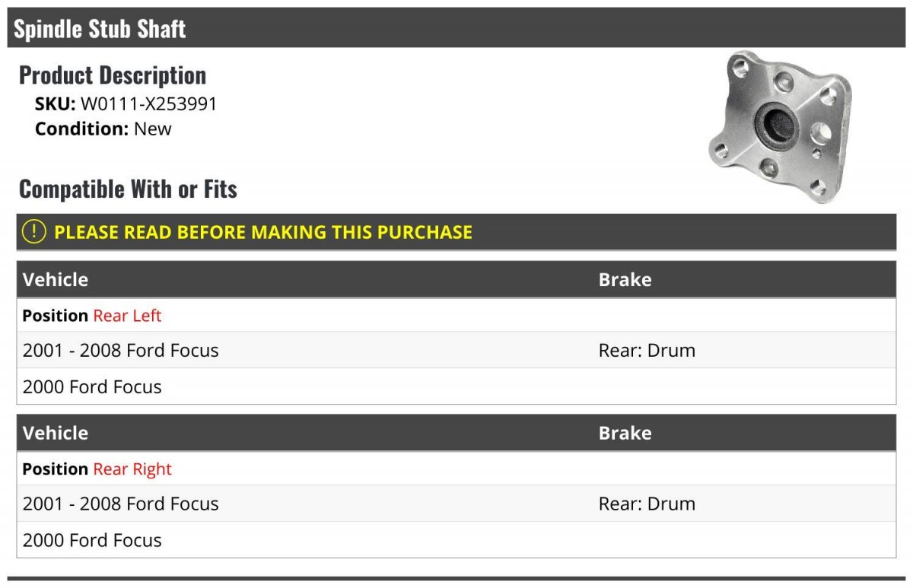913x588 pixels.
Task: Click the Vehicle header in the first table
Action: pyautogui.click(x=56, y=279)
